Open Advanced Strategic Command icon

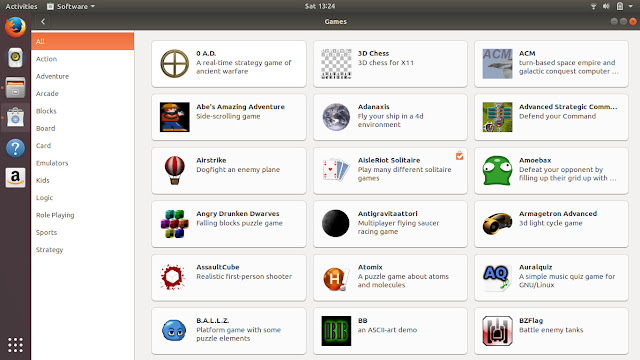[497, 117]
